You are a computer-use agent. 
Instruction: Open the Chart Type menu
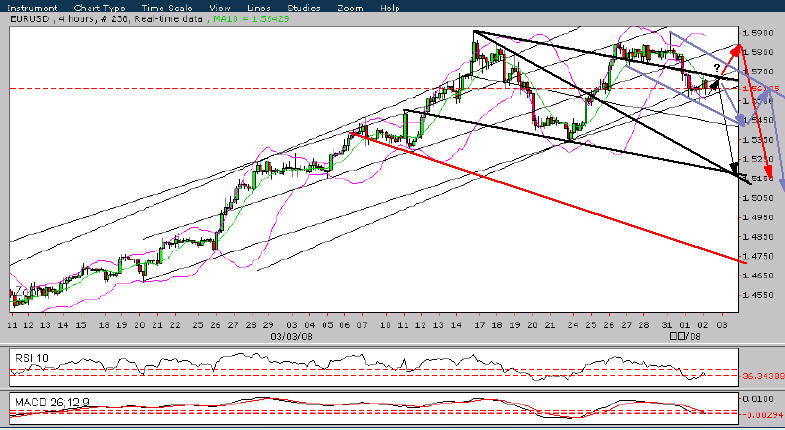tap(99, 8)
